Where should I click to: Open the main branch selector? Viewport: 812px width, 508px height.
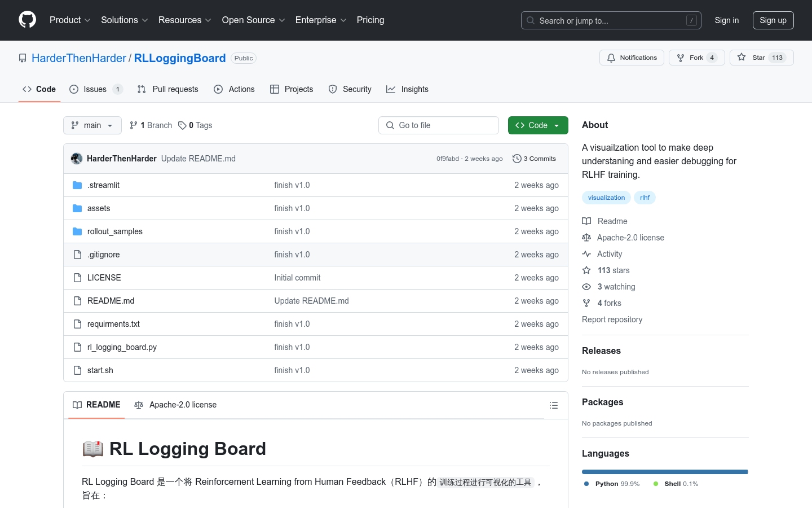92,125
